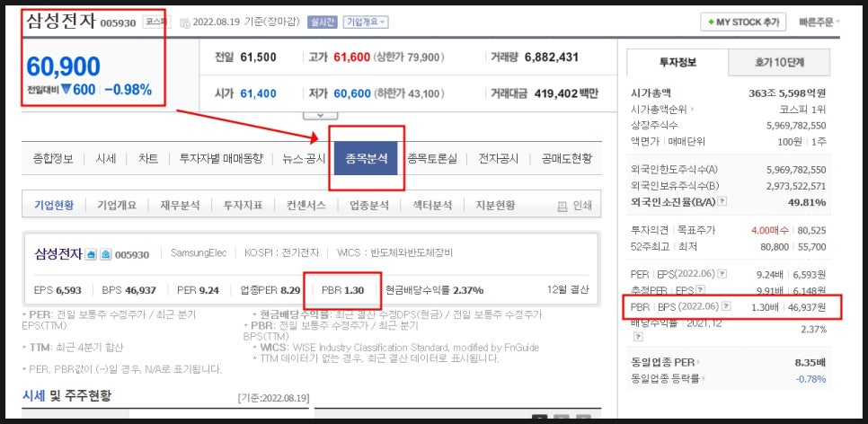Switch to the 호가10단계 tab

(x=779, y=63)
